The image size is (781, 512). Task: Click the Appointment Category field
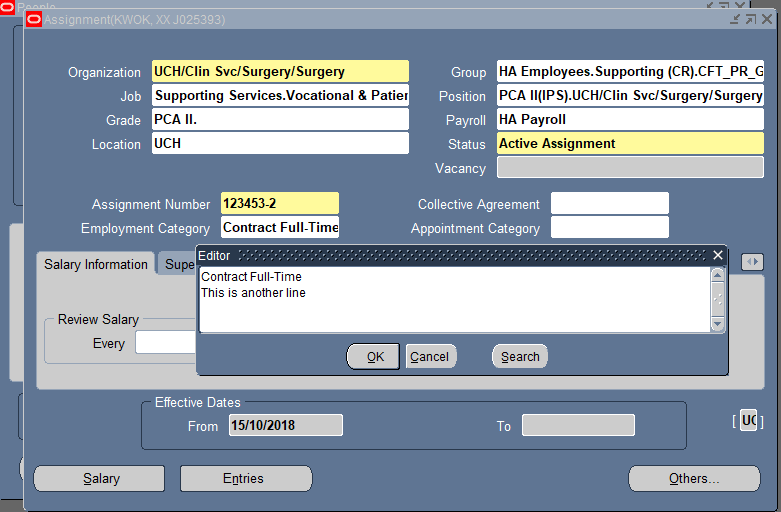[610, 227]
